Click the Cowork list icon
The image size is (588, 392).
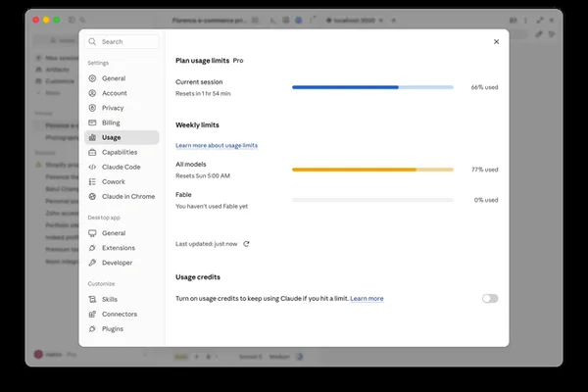point(92,181)
